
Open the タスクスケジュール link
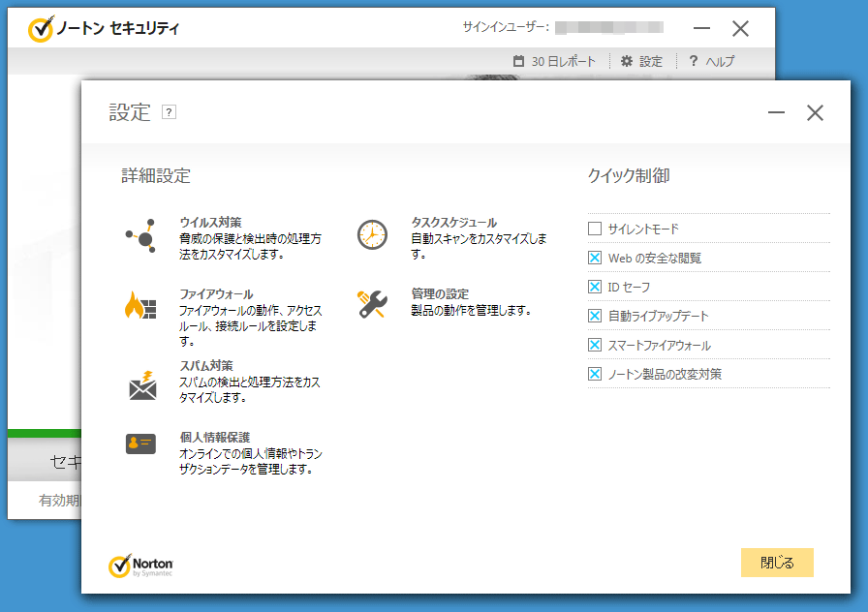pyautogui.click(x=453, y=223)
